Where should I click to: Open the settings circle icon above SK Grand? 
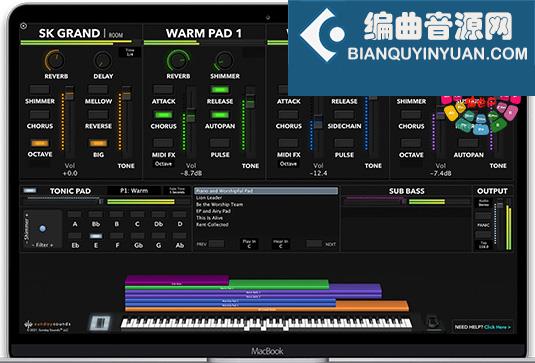pos(24,26)
